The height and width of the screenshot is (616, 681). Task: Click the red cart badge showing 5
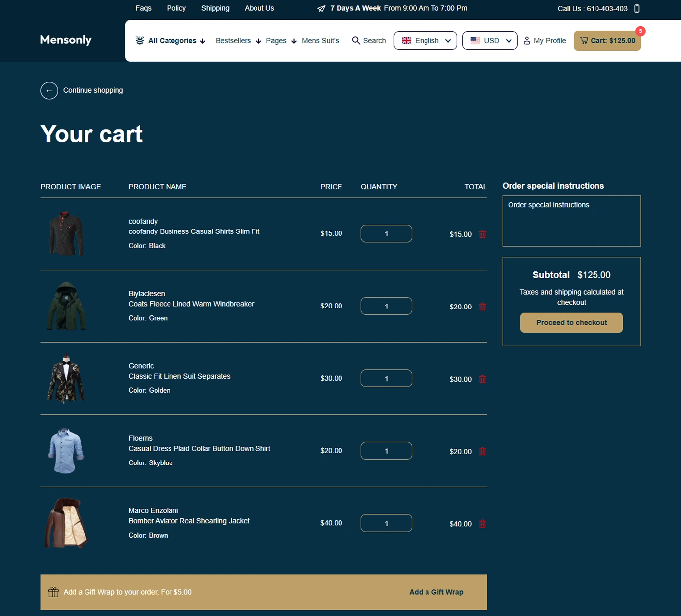pyautogui.click(x=640, y=31)
